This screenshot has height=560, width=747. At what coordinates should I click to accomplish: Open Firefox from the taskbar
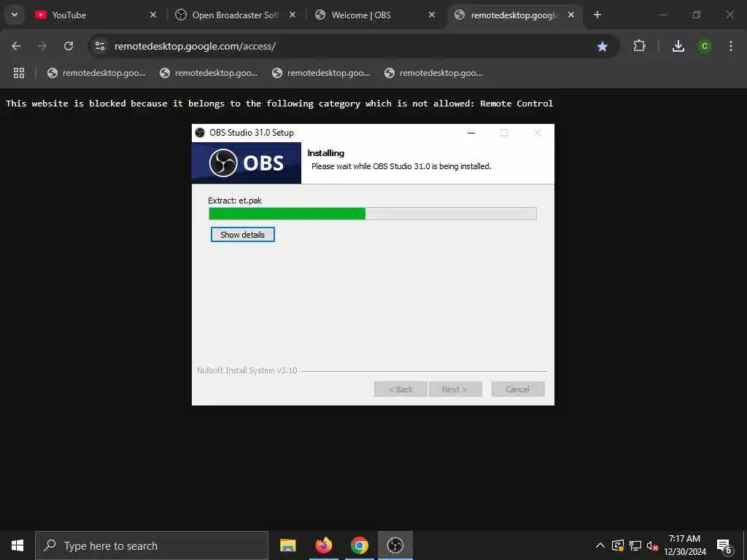pos(323,545)
